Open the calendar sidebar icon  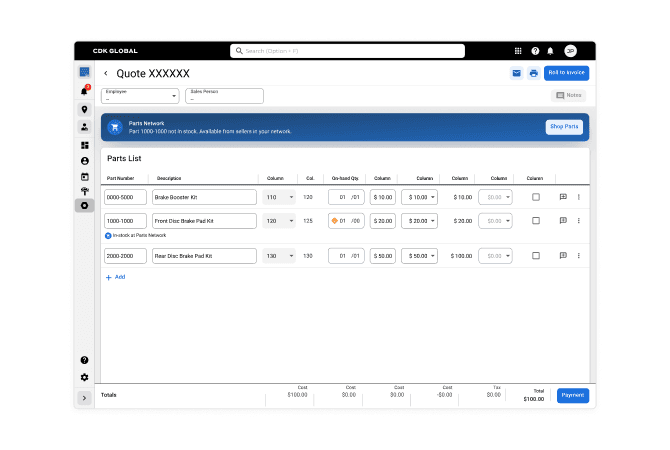coord(85,176)
